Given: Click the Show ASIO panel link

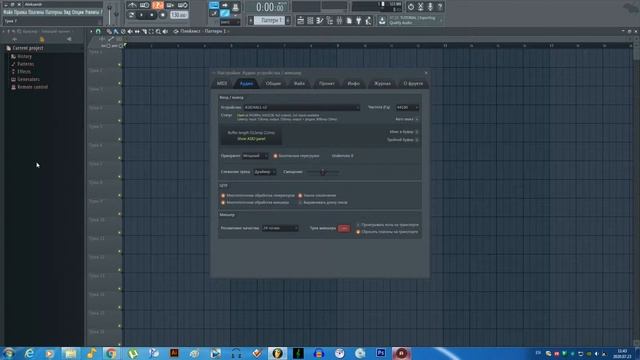Looking at the screenshot, I should 251,139.
